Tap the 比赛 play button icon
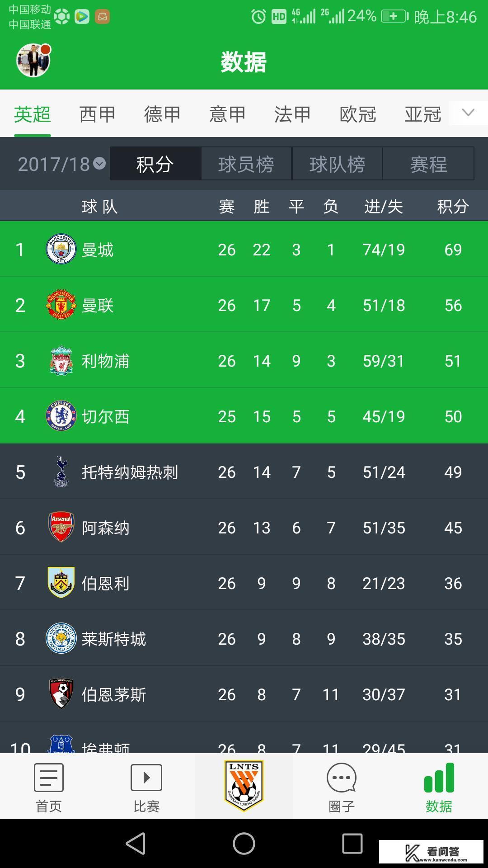This screenshot has width=488, height=868. point(145,778)
